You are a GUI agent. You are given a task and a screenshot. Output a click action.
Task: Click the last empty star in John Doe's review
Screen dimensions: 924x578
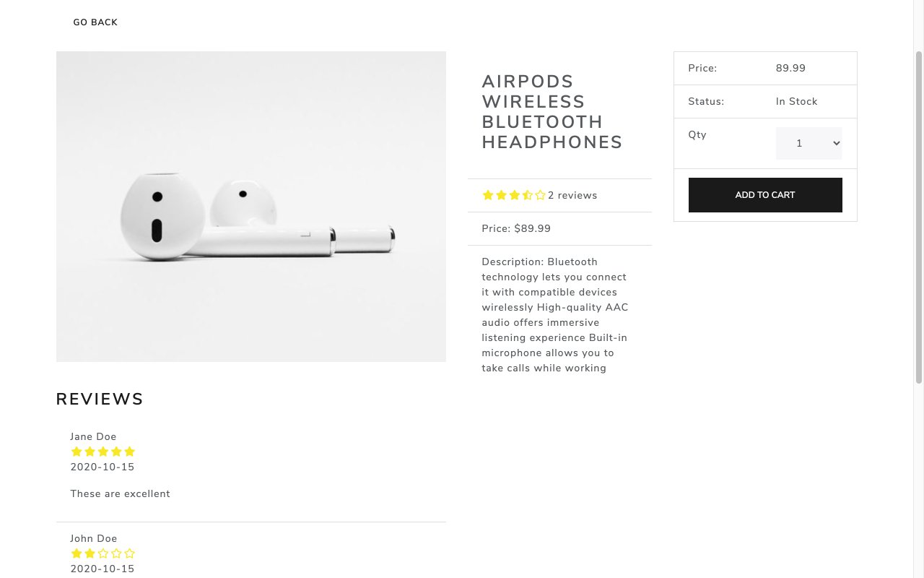pyautogui.click(x=130, y=553)
